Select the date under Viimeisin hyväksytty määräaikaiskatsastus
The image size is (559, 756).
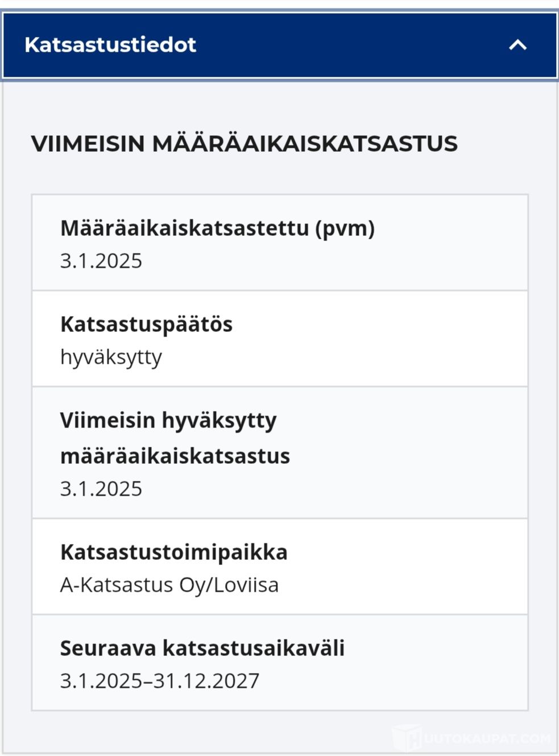(101, 489)
